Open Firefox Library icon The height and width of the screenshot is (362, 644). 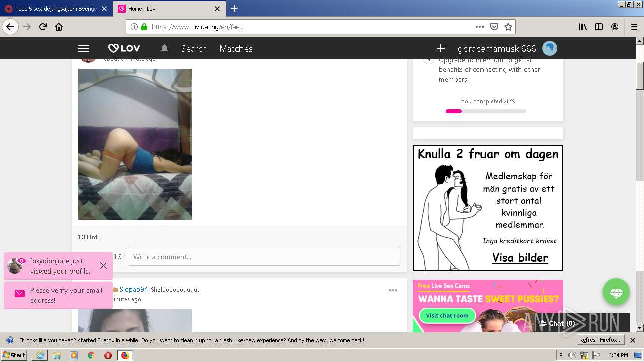point(583,27)
